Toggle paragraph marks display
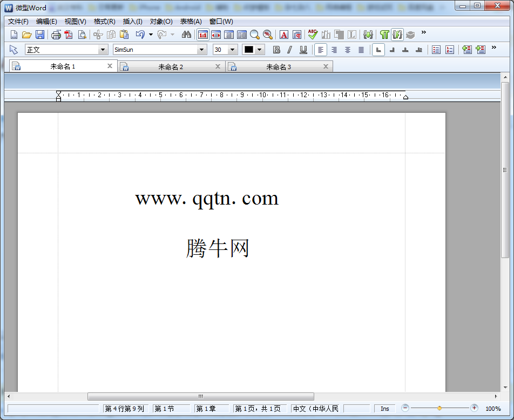Viewport: 514px width, 420px height. pos(384,35)
